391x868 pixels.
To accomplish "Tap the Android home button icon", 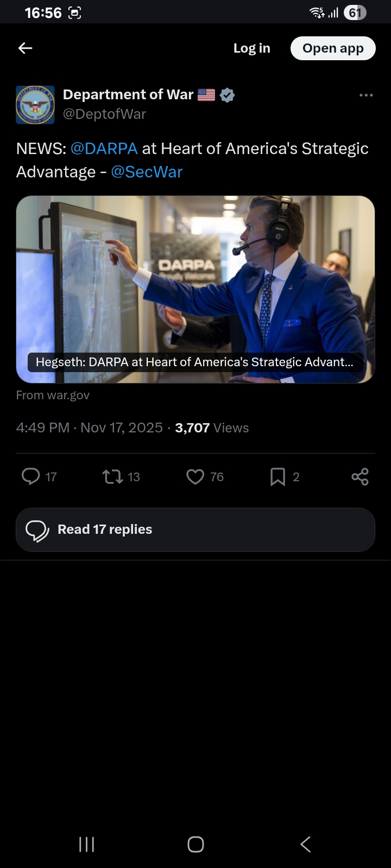I will click(195, 844).
